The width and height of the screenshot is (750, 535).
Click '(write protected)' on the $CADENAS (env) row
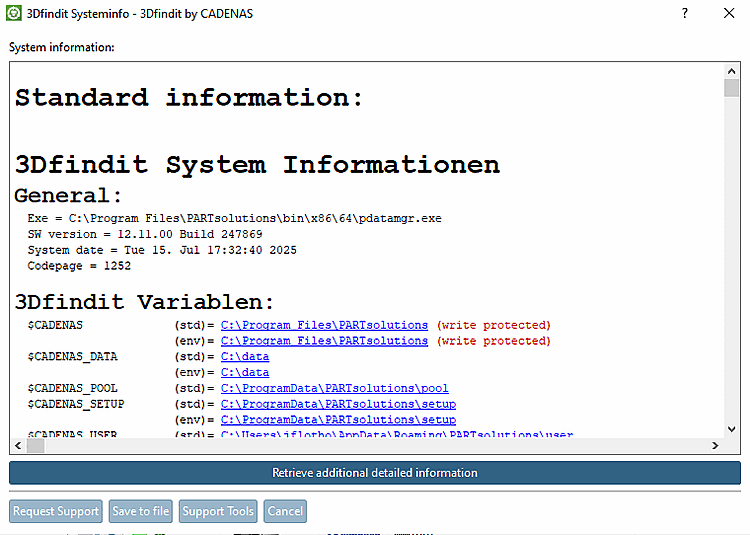click(494, 341)
